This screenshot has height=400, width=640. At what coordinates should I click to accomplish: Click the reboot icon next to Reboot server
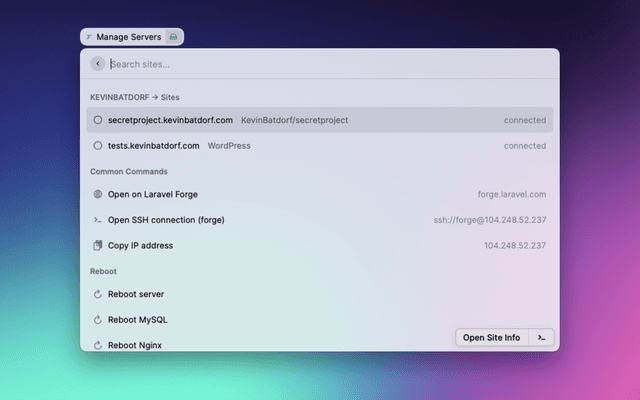click(x=97, y=294)
